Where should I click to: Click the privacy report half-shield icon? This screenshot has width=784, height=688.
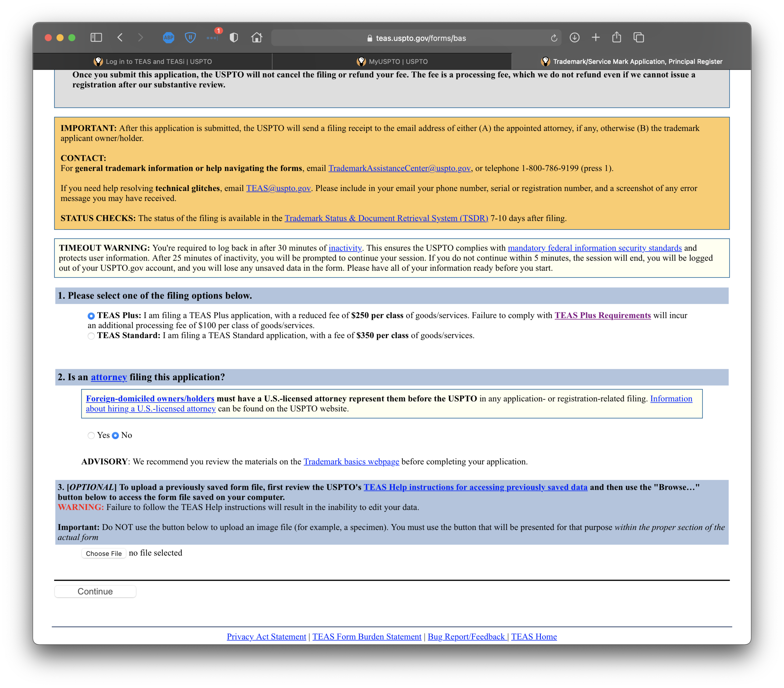click(x=234, y=38)
